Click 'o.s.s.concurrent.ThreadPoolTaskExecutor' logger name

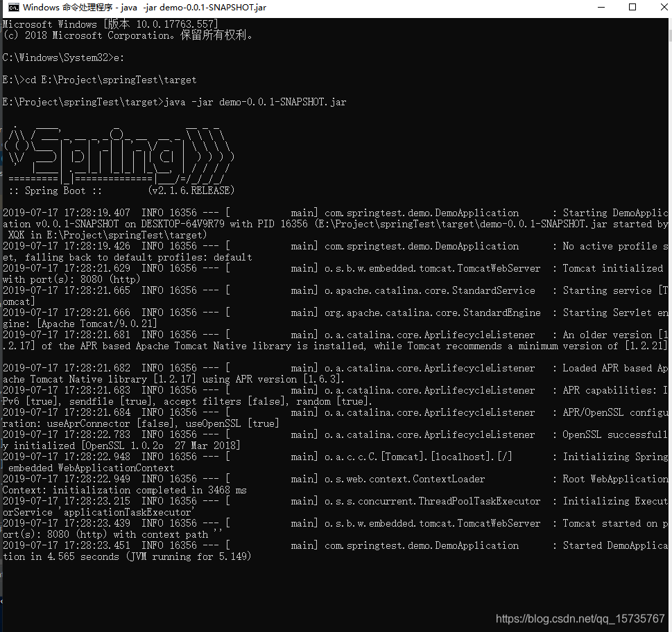[433, 502]
